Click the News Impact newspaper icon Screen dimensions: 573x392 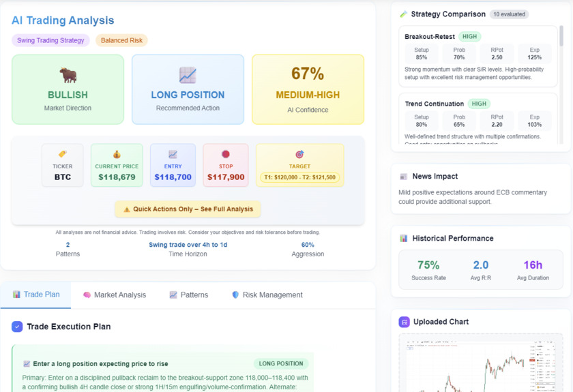[x=404, y=177]
